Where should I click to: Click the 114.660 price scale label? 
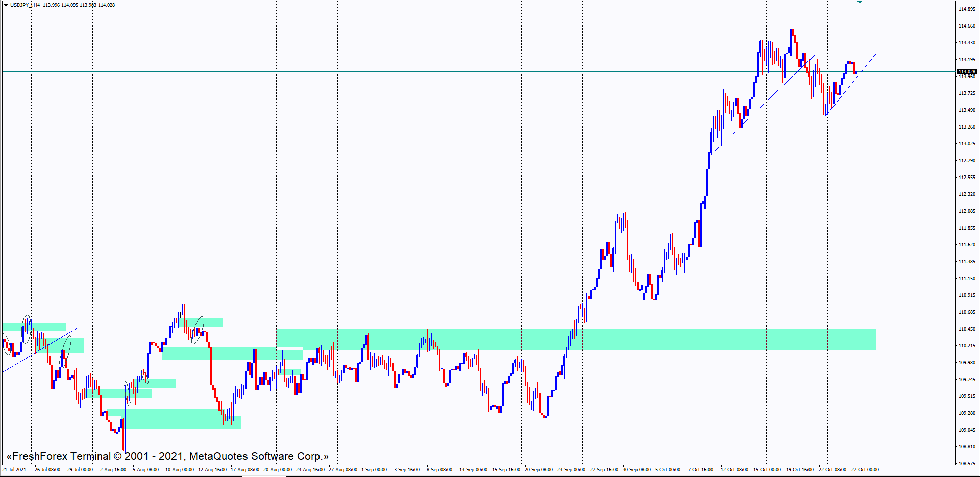[x=967, y=26]
